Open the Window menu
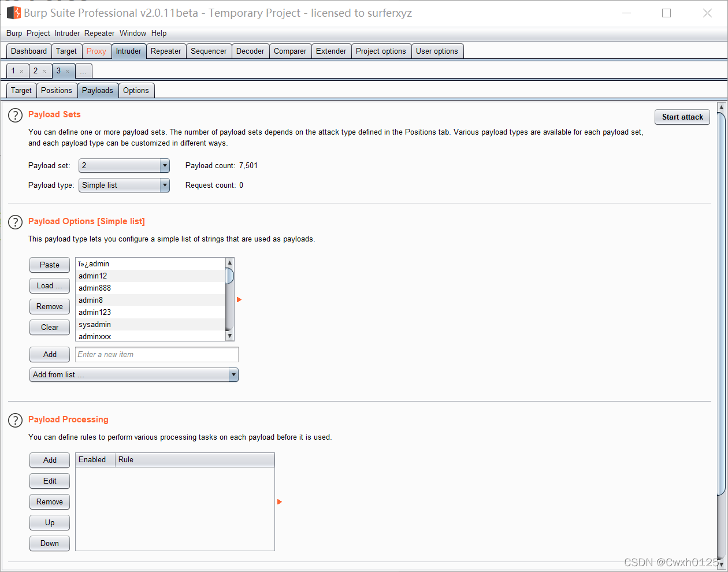Screen dimensions: 728x572 point(133,34)
